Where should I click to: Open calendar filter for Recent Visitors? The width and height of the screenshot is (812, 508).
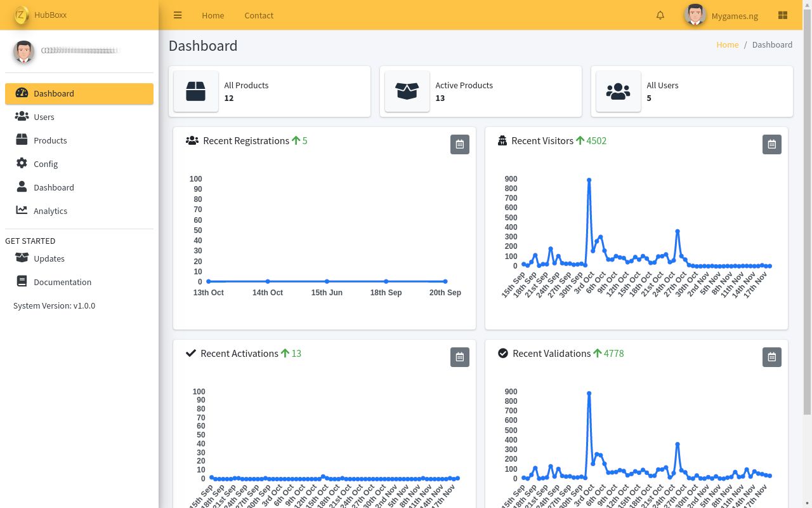(x=772, y=144)
